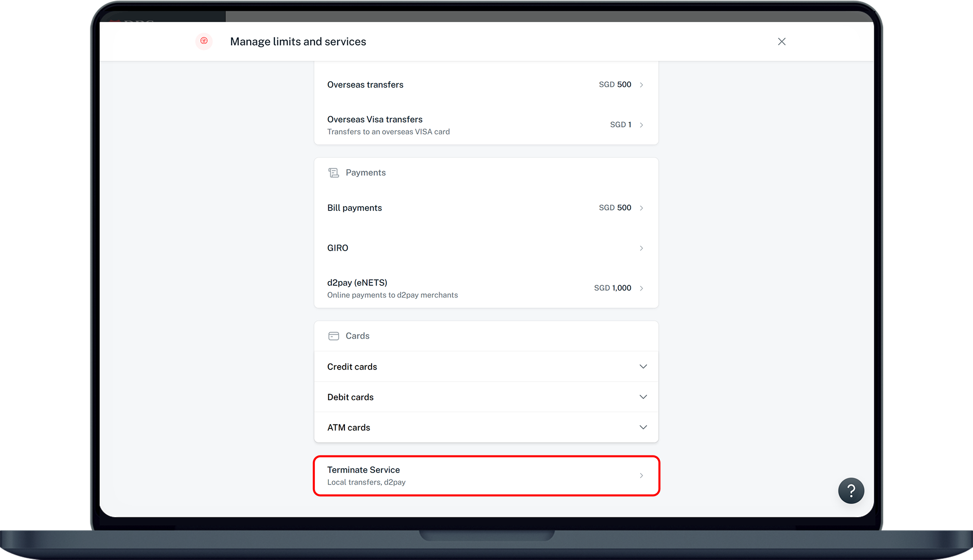Image resolution: width=973 pixels, height=560 pixels.
Task: Open the d2pay (eNETS) limit setting
Action: point(357,283)
